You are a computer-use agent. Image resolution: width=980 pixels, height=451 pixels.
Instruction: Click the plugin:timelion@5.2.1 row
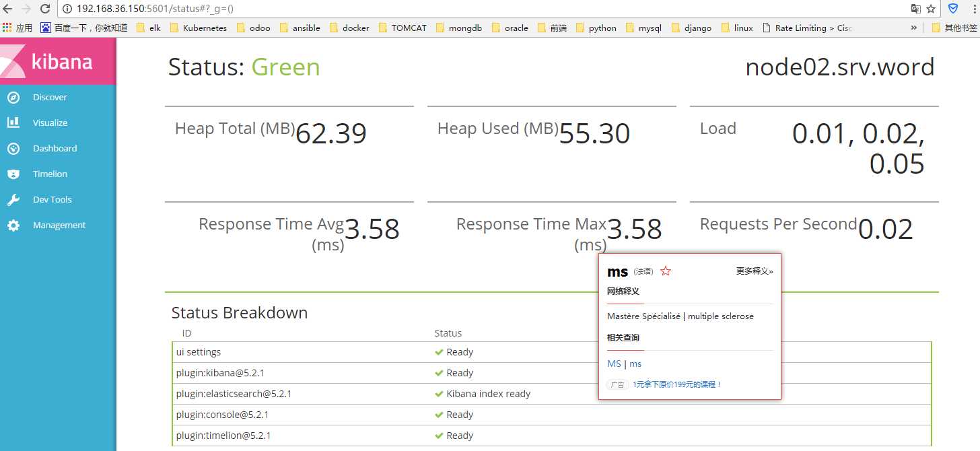point(552,436)
